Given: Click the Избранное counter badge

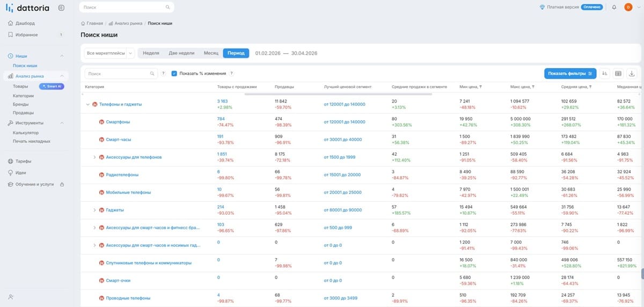Looking at the screenshot, I should [61, 35].
